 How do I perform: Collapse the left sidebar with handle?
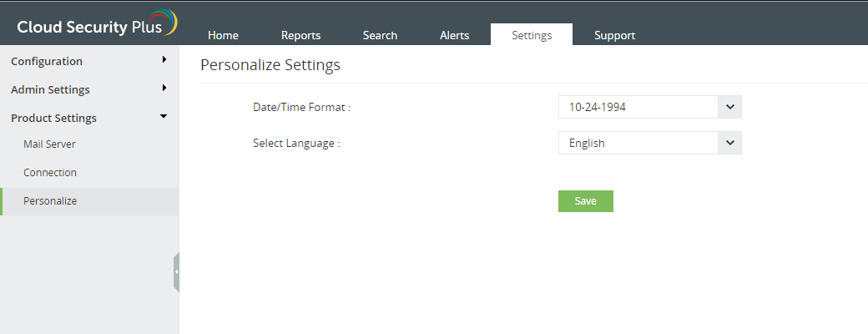click(176, 272)
